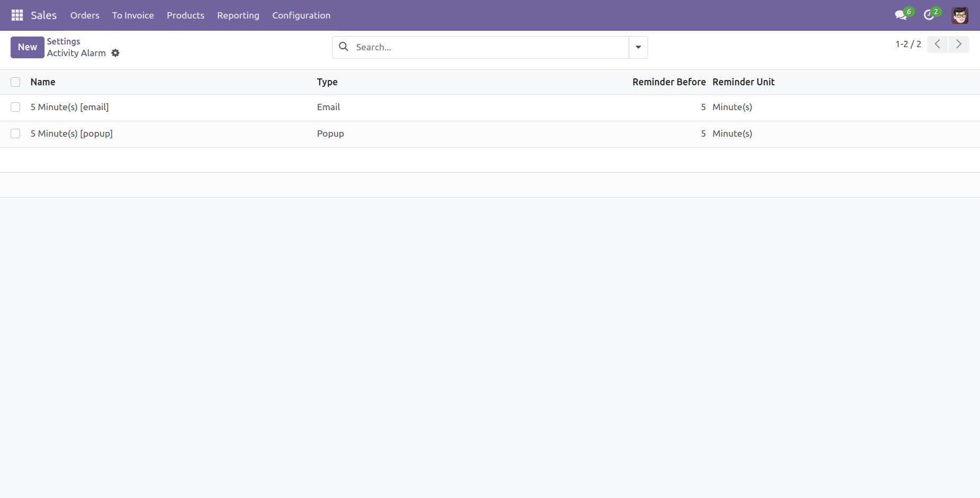This screenshot has height=498, width=980.
Task: Click the 'Email' type cell
Action: tap(329, 107)
